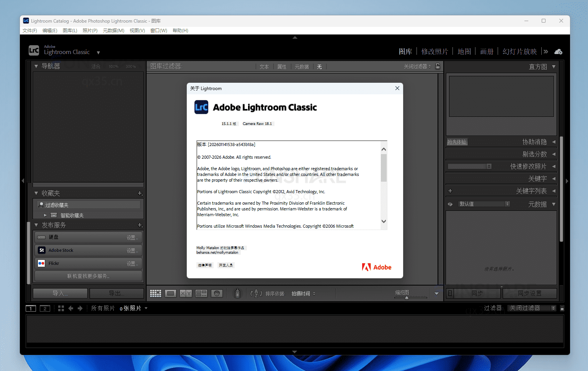Click the hard drive publish icon
588x371 pixels.
(41, 237)
